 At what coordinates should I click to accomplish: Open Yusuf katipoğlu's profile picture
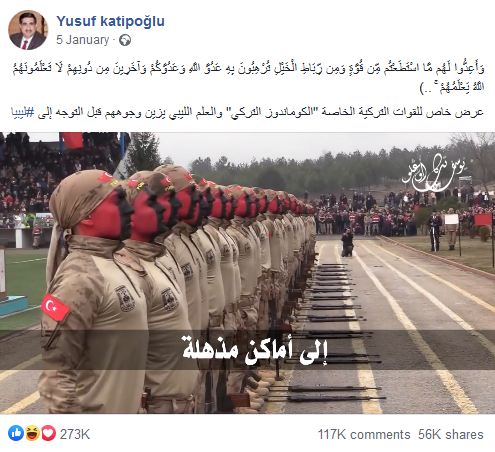coord(28,30)
